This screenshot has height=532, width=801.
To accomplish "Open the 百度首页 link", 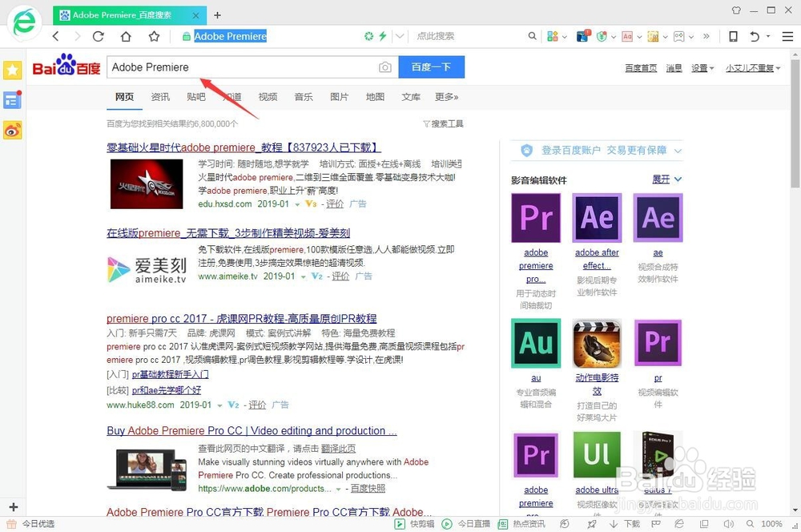I will (641, 68).
